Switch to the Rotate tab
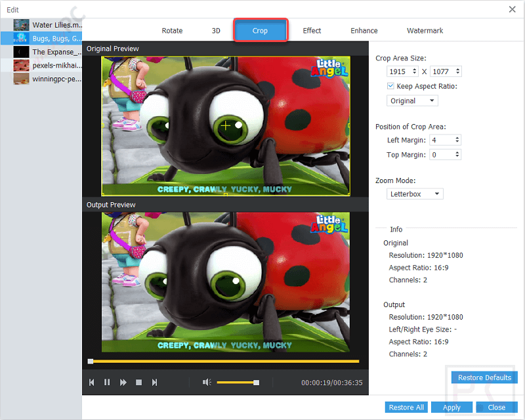This screenshot has height=420, width=525. pos(172,30)
